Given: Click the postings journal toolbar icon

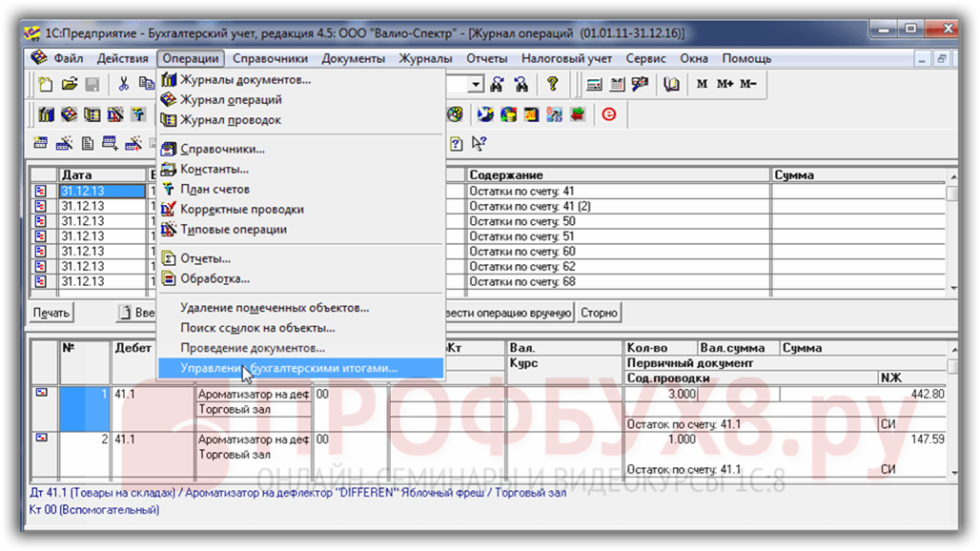Looking at the screenshot, I should 92,114.
